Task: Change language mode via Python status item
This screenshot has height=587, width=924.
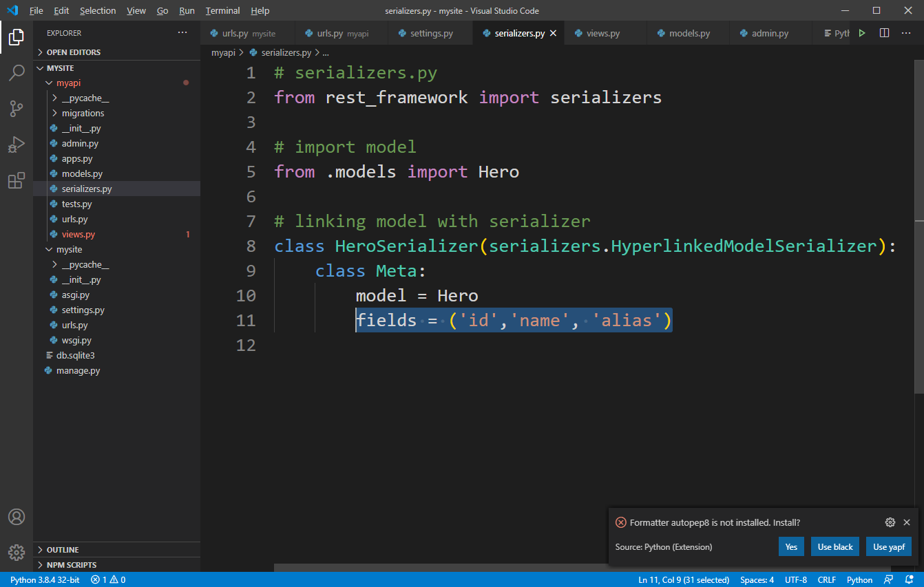Action: click(859, 579)
